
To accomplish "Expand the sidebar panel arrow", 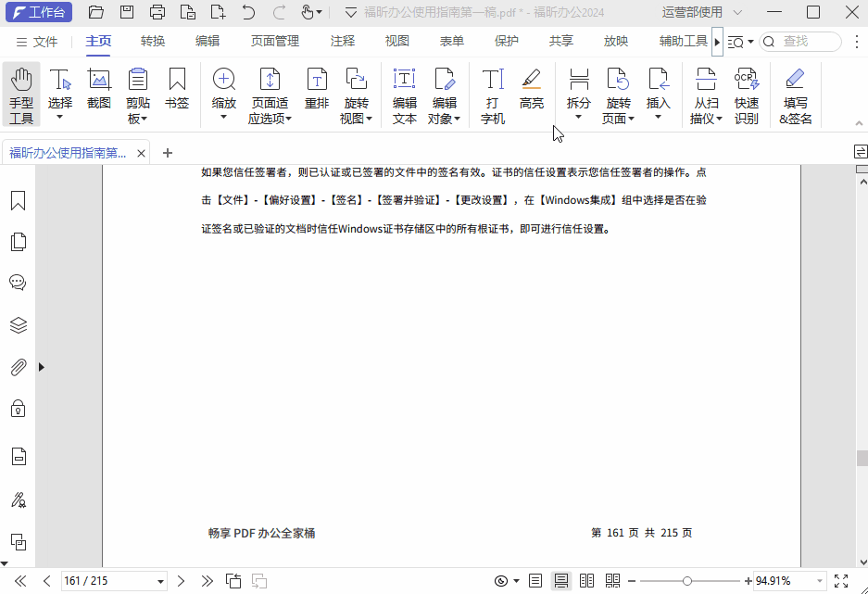I will click(41, 366).
